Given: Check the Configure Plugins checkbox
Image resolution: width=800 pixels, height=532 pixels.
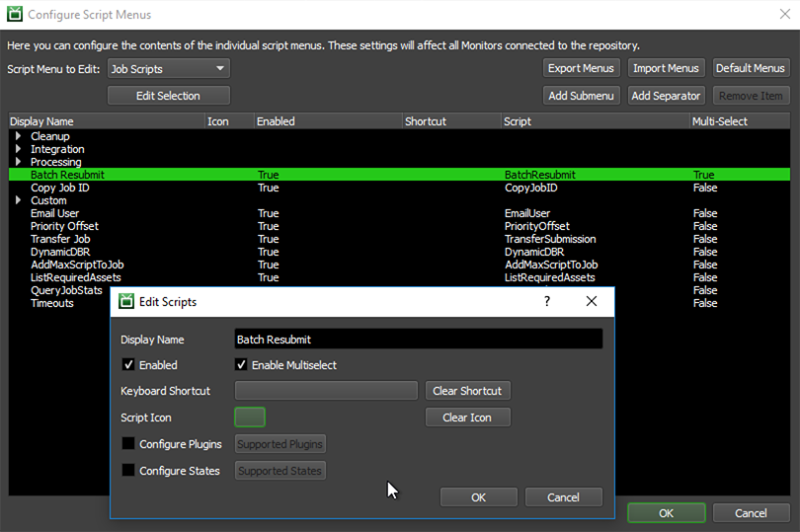Looking at the screenshot, I should [128, 444].
